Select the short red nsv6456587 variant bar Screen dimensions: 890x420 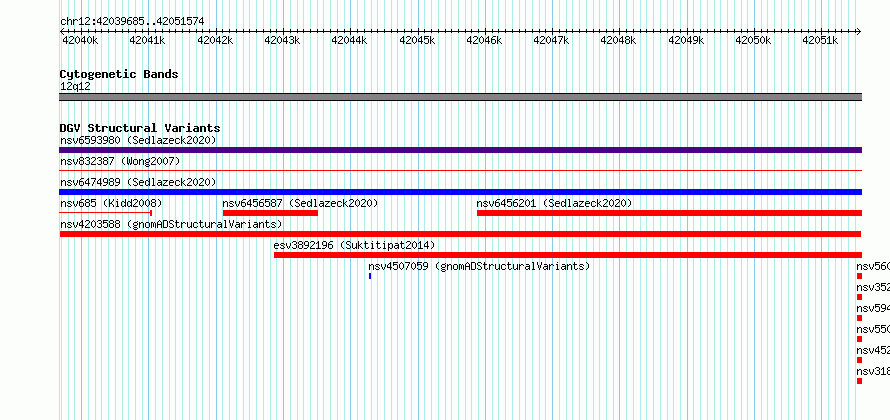(270, 213)
